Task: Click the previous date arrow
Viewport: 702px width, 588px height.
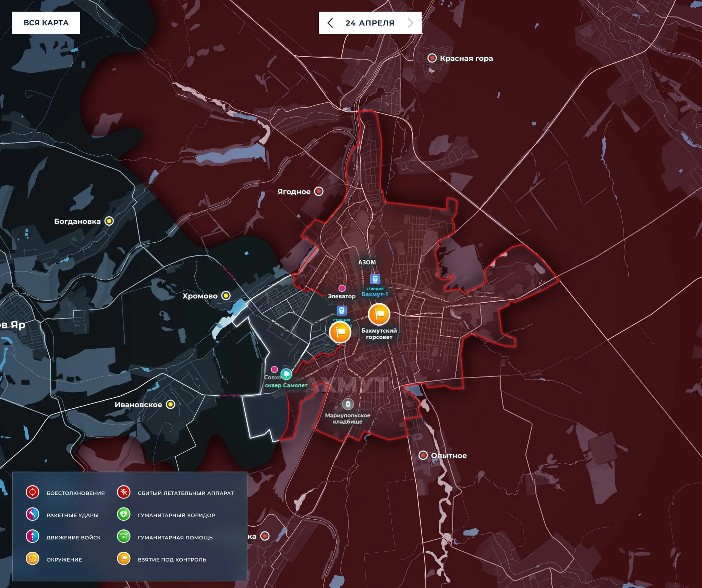Action: [330, 23]
